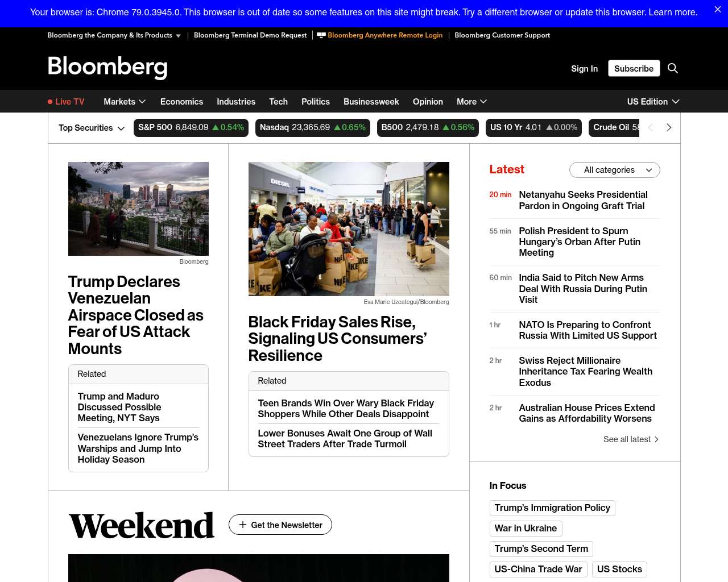This screenshot has width=728, height=582.
Task: Open the Politics section
Action: tap(316, 102)
